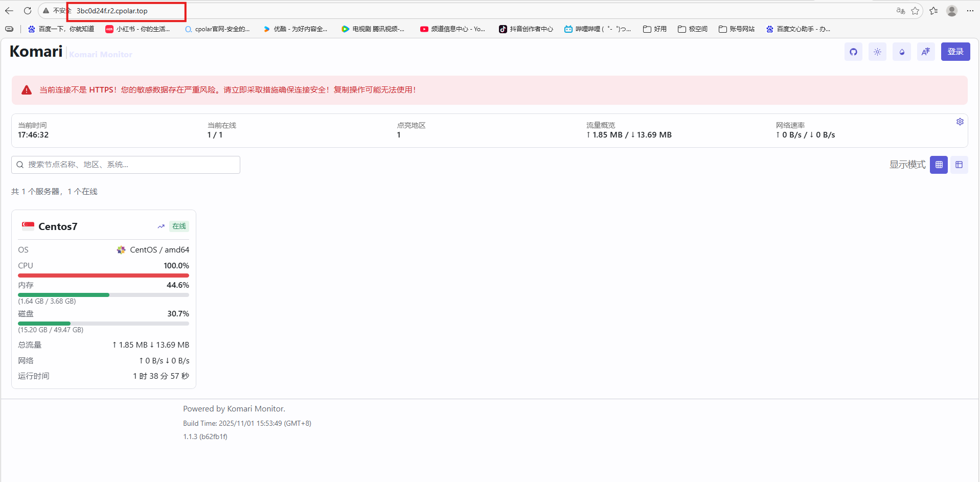
Task: Switch to table display mode
Action: (959, 165)
